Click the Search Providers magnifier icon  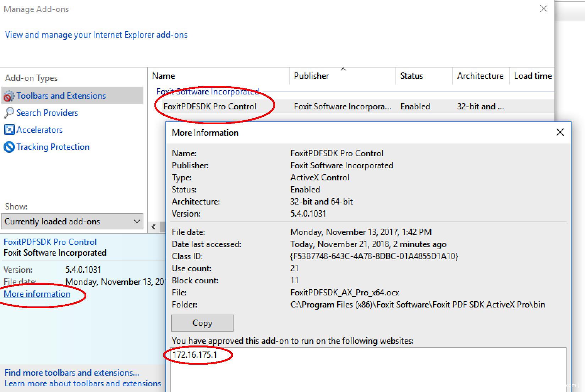pyautogui.click(x=9, y=113)
